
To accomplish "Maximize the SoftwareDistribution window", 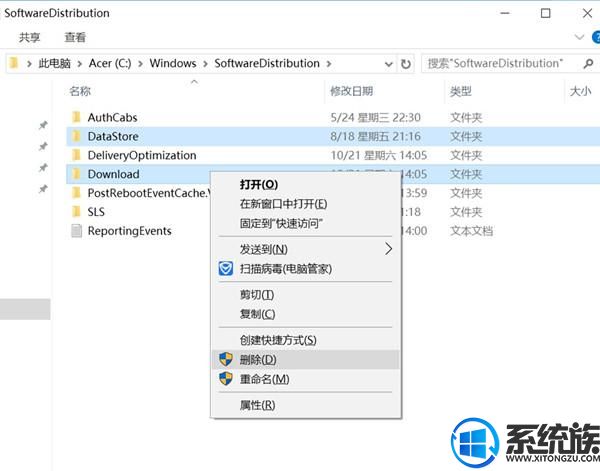I will [545, 13].
